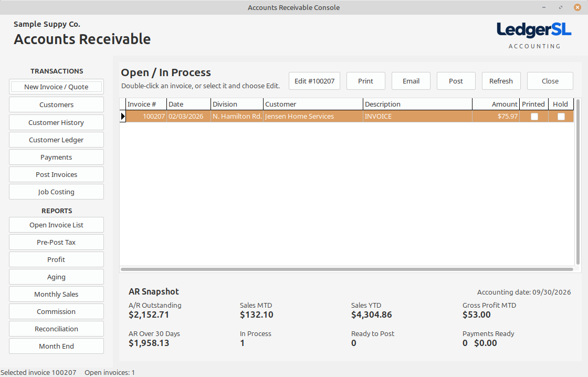The height and width of the screenshot is (377, 588).
Task: Click Sales YTD value $4,304.86
Action: click(372, 315)
